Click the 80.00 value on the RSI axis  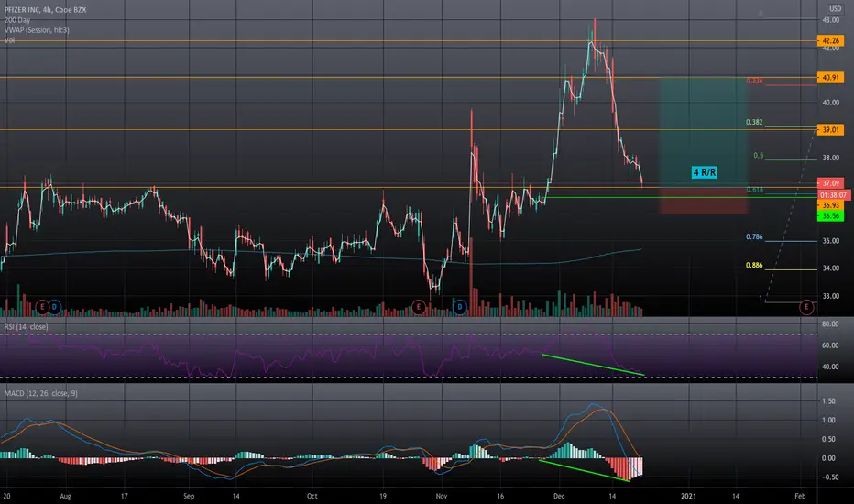pyautogui.click(x=830, y=323)
